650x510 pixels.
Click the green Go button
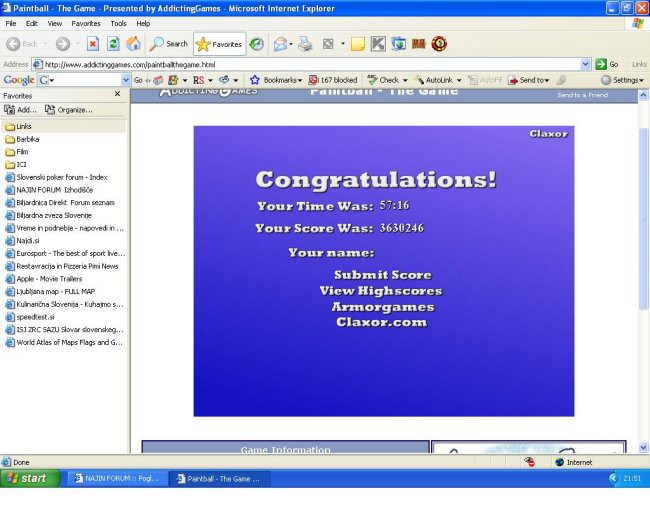[607, 64]
